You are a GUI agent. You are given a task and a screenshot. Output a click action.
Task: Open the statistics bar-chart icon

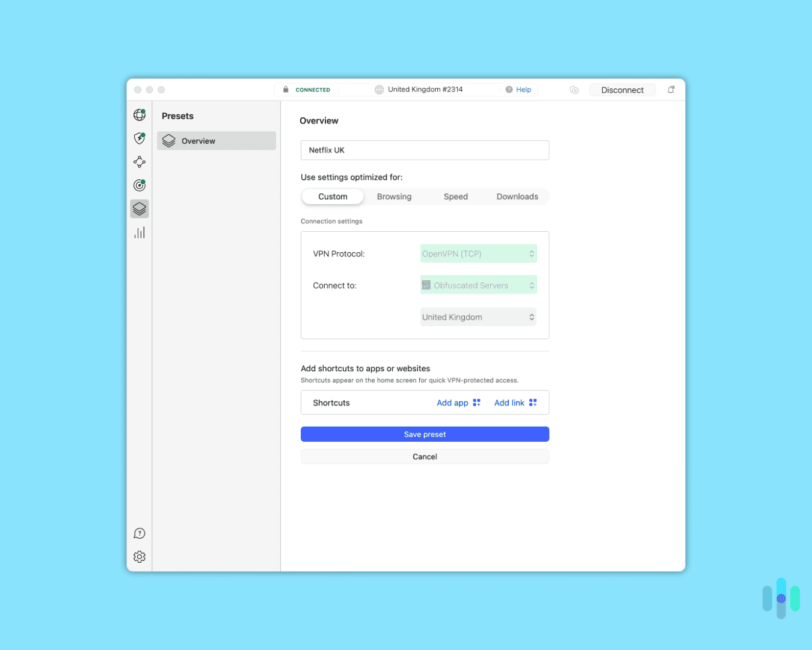point(139,232)
